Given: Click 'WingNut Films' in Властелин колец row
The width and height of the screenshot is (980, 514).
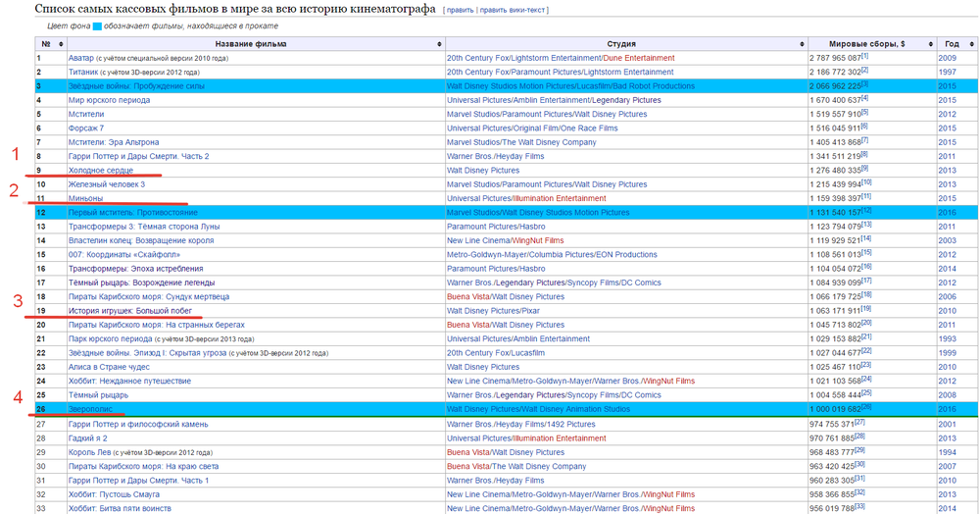Looking at the screenshot, I should (538, 240).
